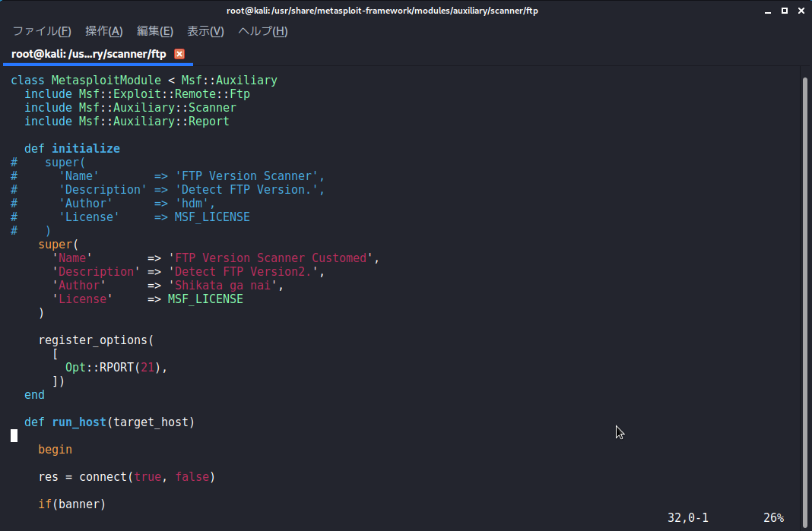Open the 表示(V) menu
This screenshot has width=812, height=531.
click(205, 31)
